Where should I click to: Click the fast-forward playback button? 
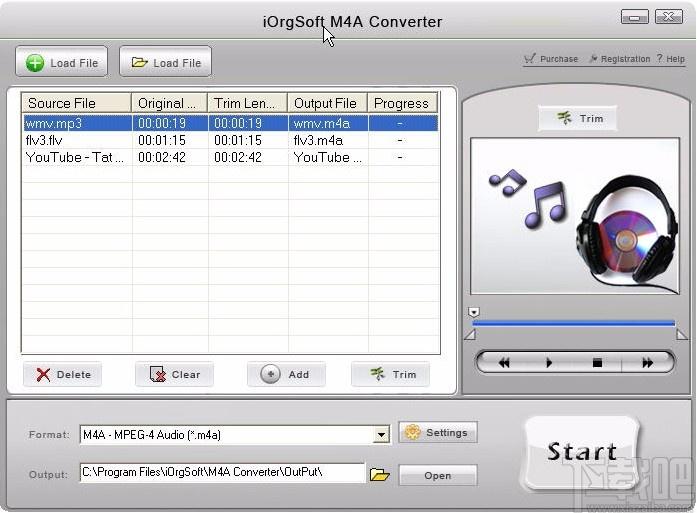coord(647,363)
